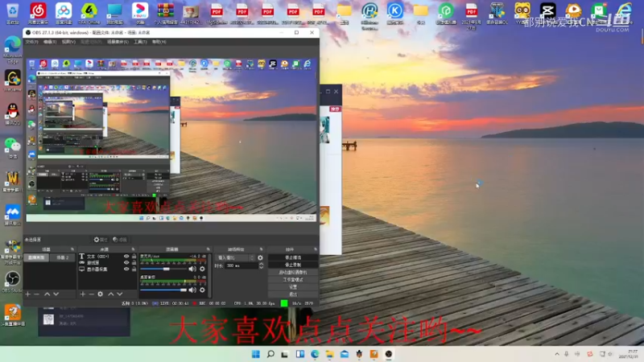Open scene transition type dropdown
Image resolution: width=644 pixels, height=362 pixels.
pyautogui.click(x=234, y=257)
